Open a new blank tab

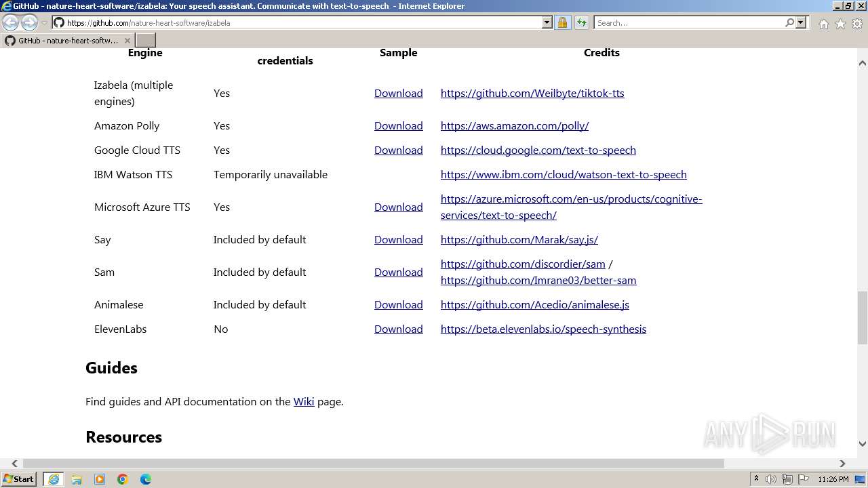tap(146, 41)
